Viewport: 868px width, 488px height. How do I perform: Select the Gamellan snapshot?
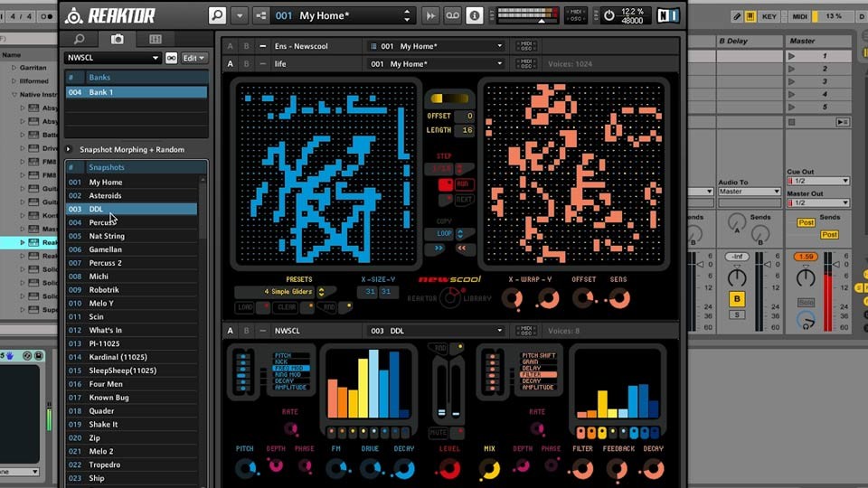(131, 249)
